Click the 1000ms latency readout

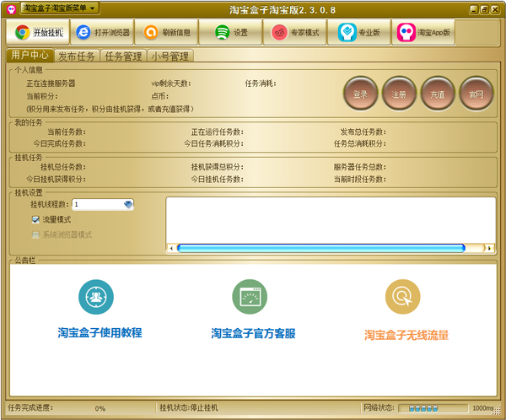(x=483, y=408)
